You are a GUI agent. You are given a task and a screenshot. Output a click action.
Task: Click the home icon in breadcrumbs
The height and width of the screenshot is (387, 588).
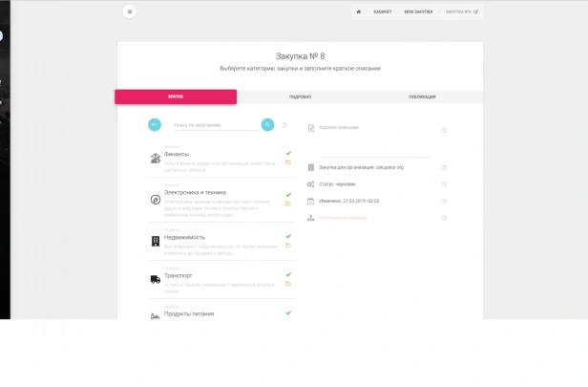359,11
